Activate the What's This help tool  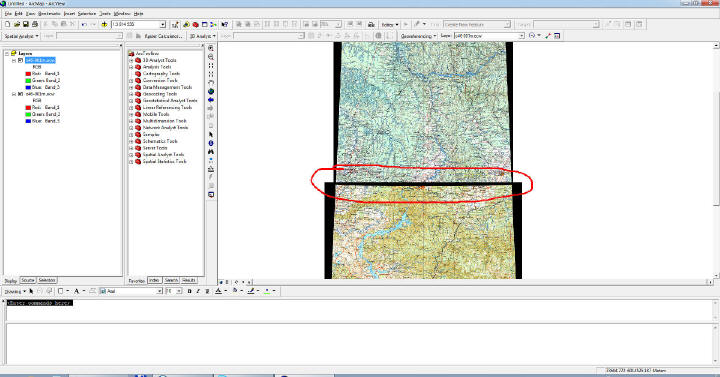point(225,24)
